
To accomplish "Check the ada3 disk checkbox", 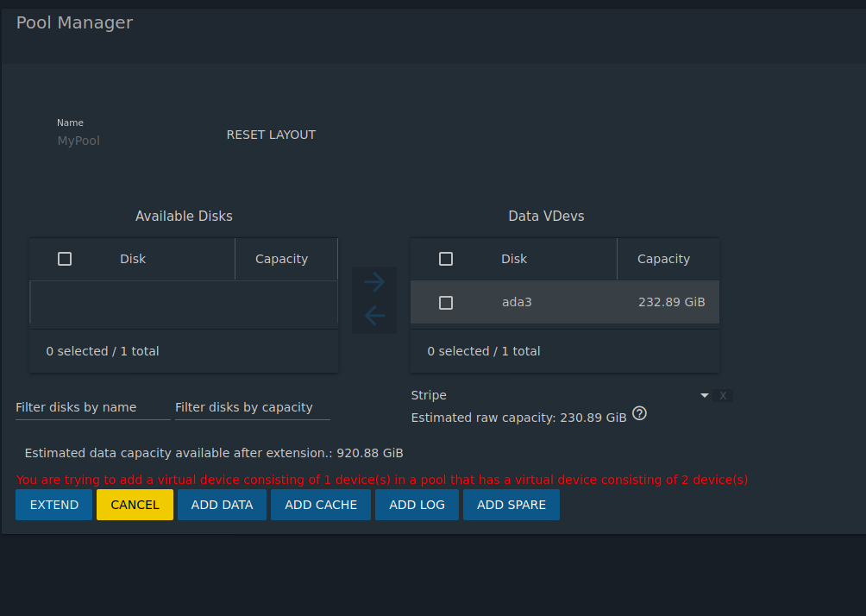I will coord(446,303).
